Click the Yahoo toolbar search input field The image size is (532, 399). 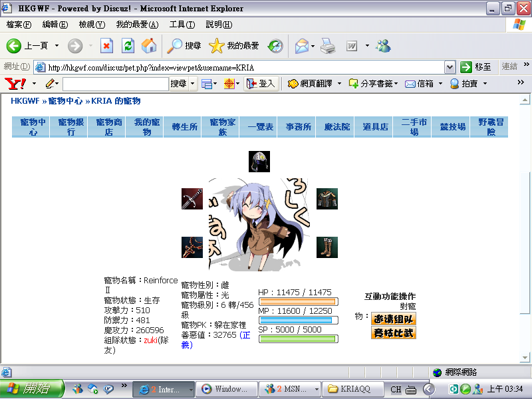point(115,84)
